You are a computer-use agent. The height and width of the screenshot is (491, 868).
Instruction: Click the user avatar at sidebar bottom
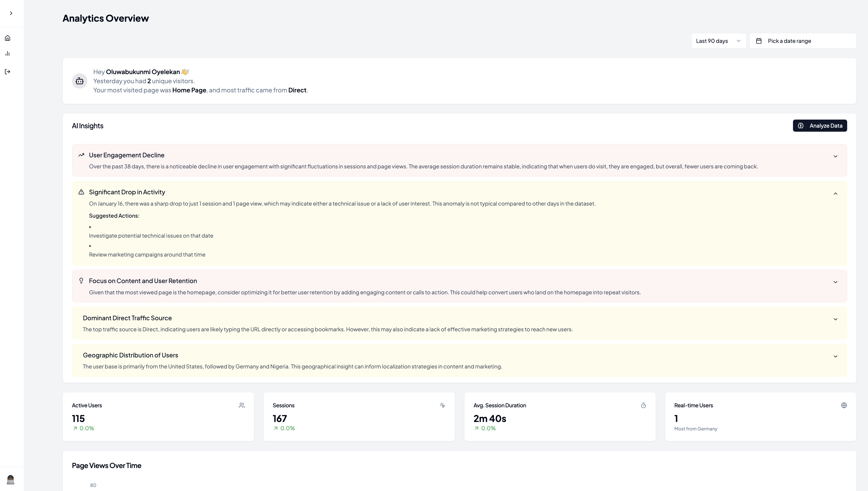[10, 480]
